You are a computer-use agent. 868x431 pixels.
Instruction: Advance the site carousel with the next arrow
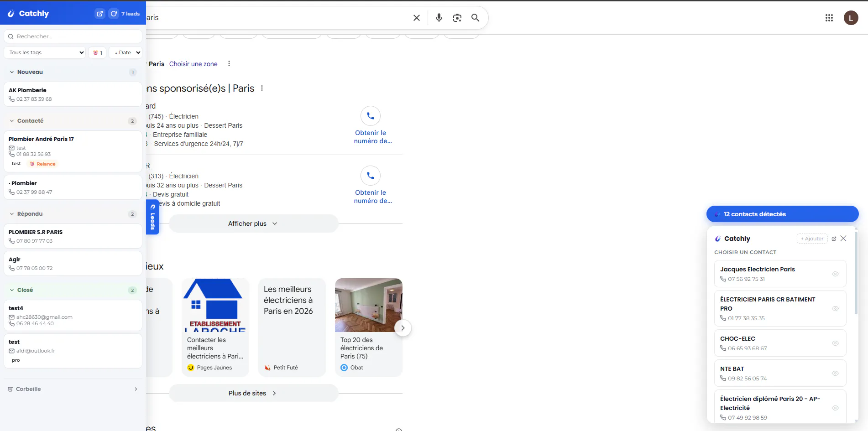403,328
